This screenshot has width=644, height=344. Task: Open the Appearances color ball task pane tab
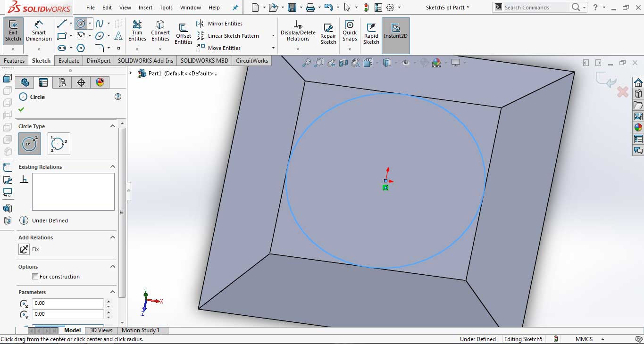coord(638,127)
